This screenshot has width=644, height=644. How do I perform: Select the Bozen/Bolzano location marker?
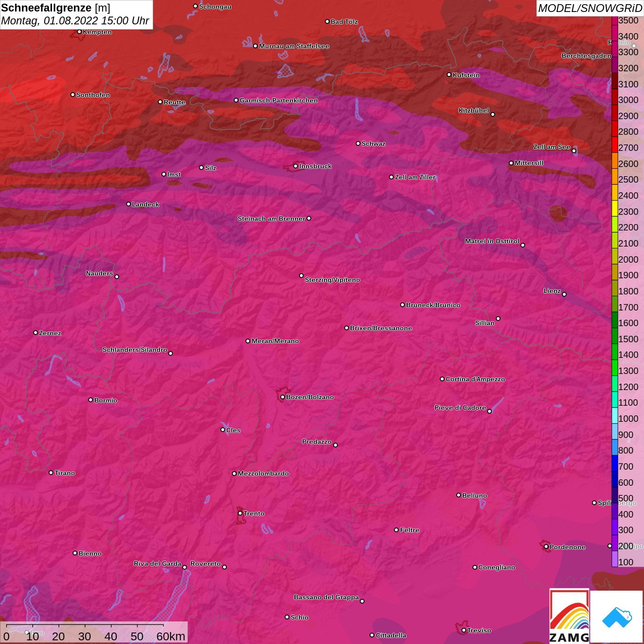coord(282,397)
